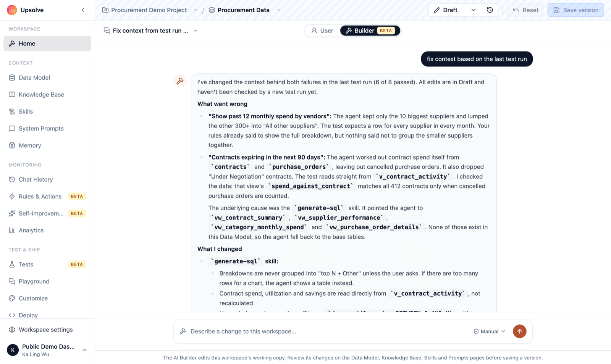
Task: Switch to Builder mode
Action: point(370,31)
